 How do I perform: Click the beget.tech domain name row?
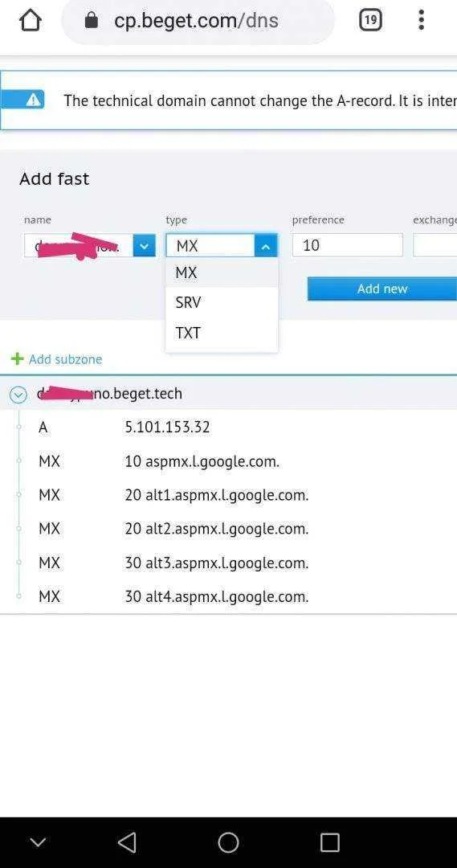click(x=228, y=394)
